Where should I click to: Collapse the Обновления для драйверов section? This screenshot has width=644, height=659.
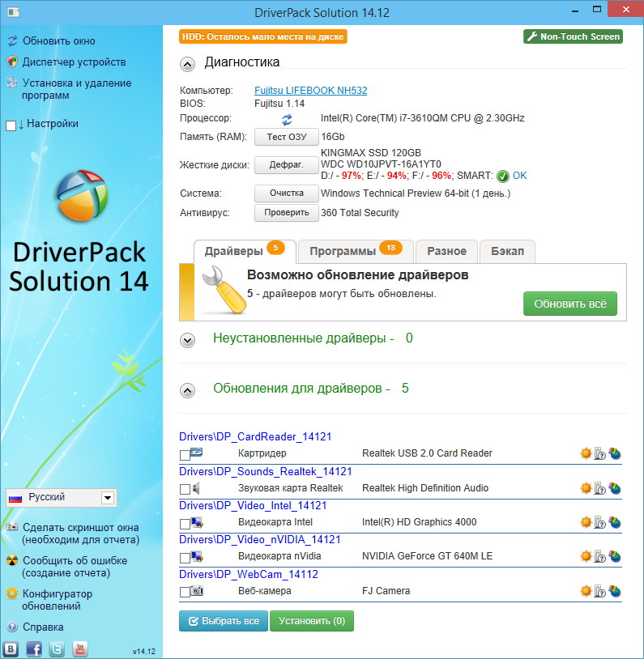pyautogui.click(x=187, y=390)
